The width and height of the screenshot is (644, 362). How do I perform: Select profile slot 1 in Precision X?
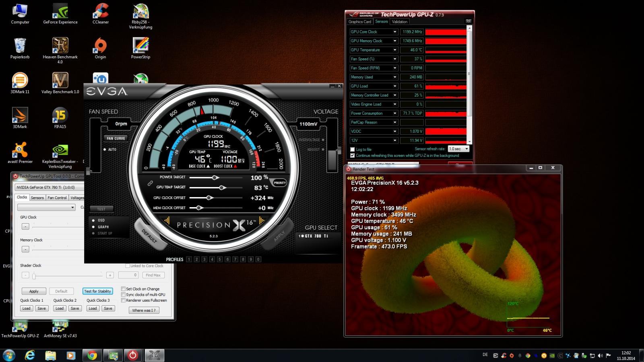[189, 259]
